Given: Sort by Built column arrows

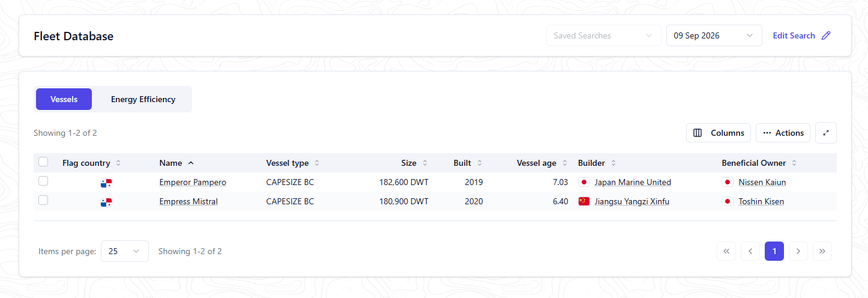Looking at the screenshot, I should [480, 163].
